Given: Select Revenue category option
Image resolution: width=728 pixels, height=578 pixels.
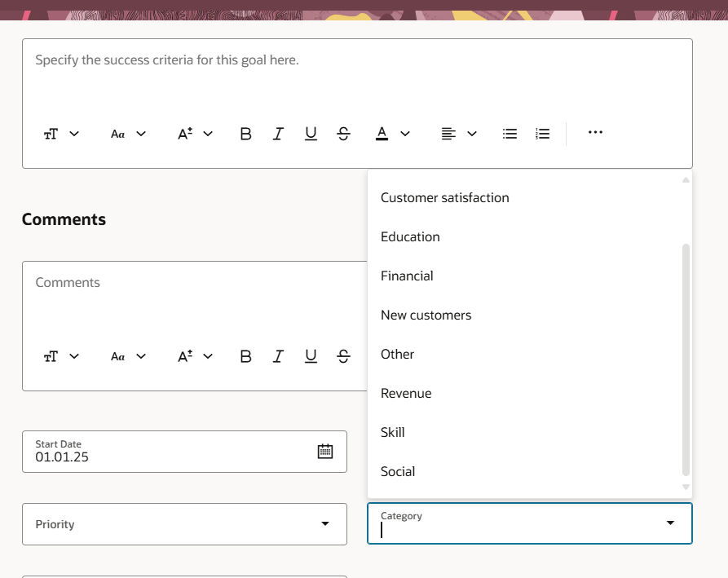Looking at the screenshot, I should coord(525,393).
